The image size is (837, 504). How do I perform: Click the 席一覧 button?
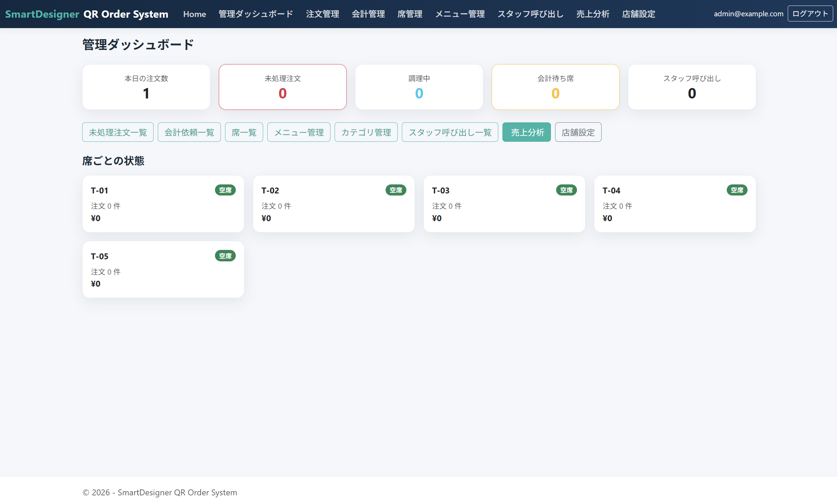(x=244, y=132)
